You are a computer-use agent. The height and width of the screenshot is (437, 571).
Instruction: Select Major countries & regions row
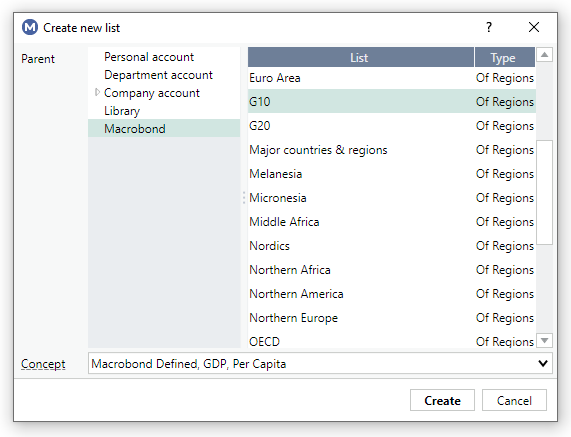pos(391,150)
